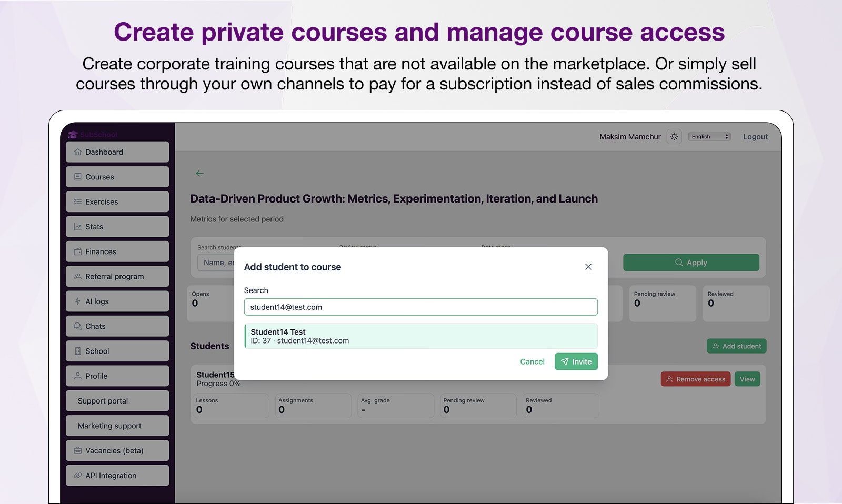Click the Chats bubble icon
The image size is (842, 504).
78,326
